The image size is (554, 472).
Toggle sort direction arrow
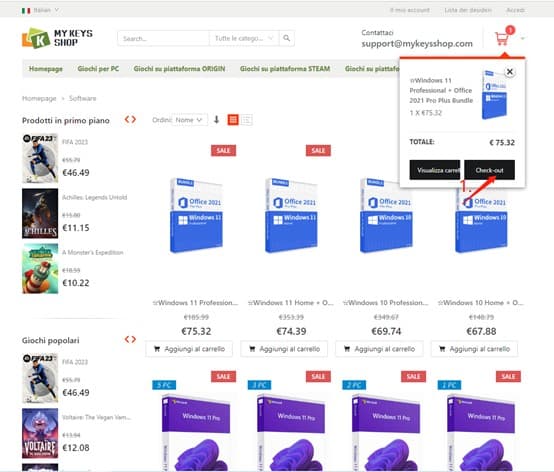(216, 120)
